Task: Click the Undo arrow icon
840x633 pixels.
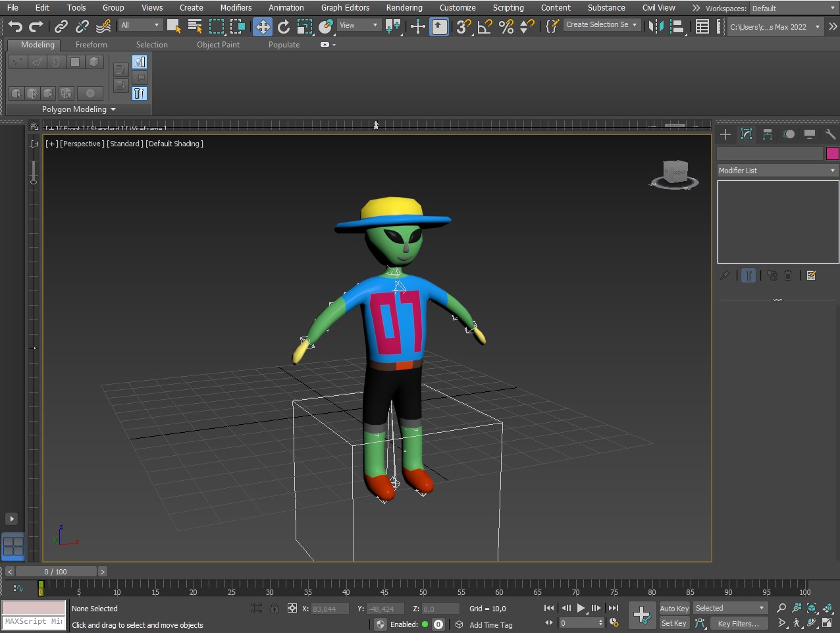Action: [15, 26]
